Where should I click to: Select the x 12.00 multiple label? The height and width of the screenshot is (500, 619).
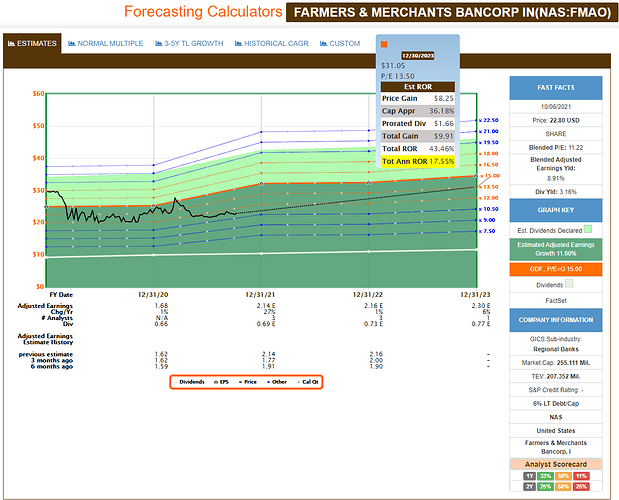tap(489, 198)
